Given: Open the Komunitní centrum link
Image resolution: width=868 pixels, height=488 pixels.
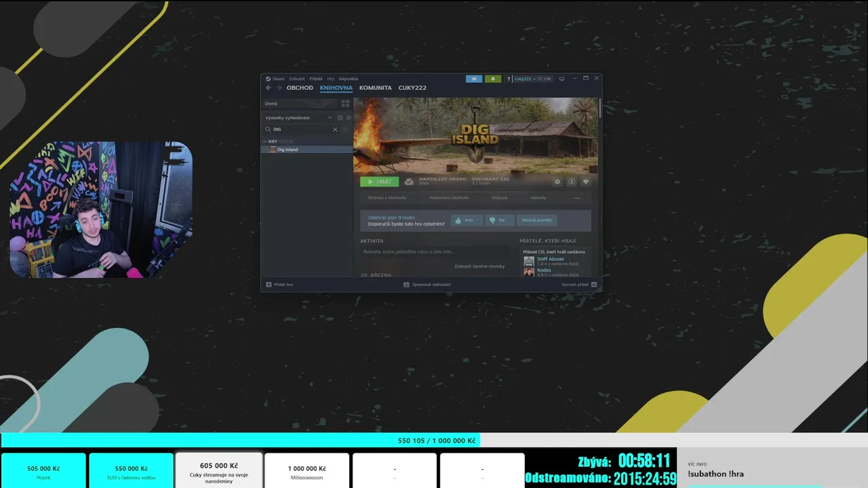Looking at the screenshot, I should point(449,198).
